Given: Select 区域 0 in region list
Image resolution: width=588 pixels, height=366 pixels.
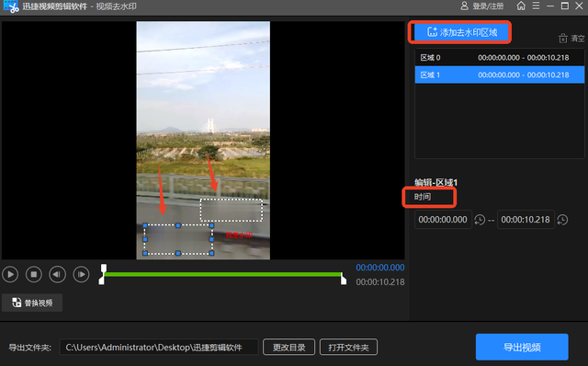Looking at the screenshot, I should 500,57.
